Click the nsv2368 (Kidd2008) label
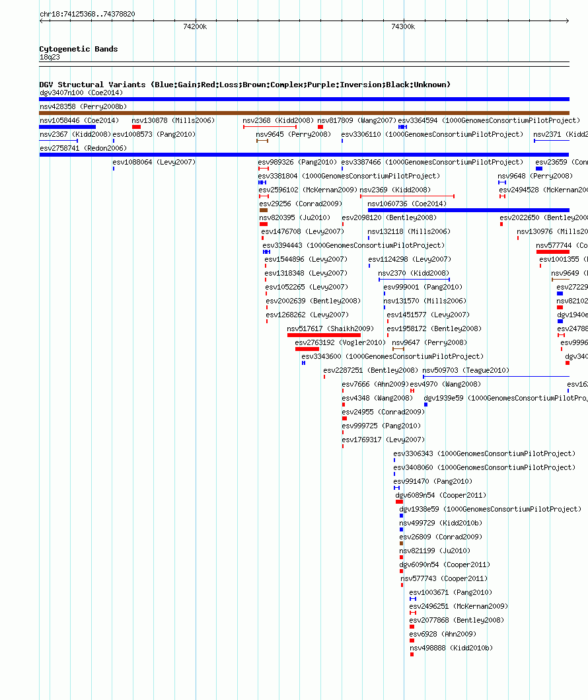The width and height of the screenshot is (588, 700). (x=278, y=120)
